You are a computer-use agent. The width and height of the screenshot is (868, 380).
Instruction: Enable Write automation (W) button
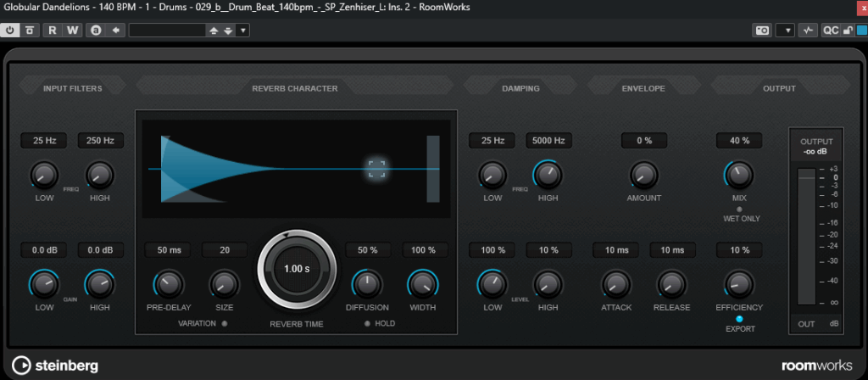[73, 30]
